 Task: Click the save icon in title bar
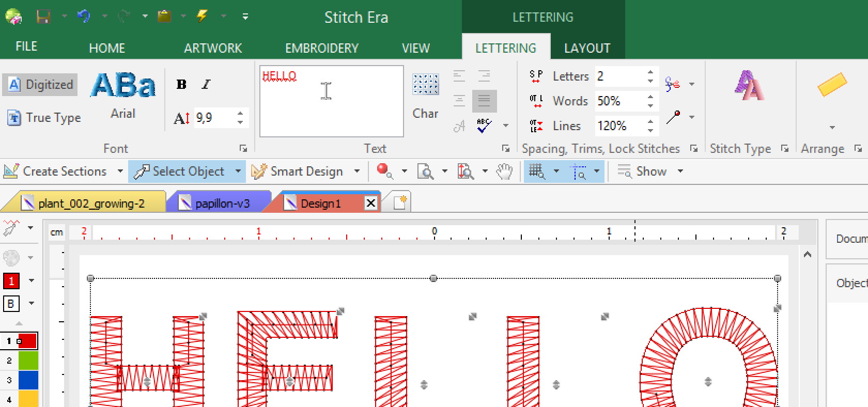43,17
